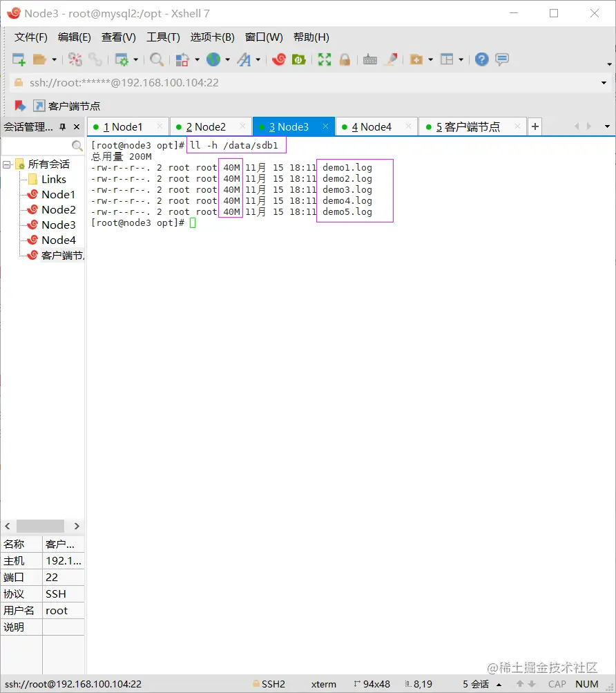Viewport: 616px width, 693px height.
Task: Select Node3 in session tree
Action: pyautogui.click(x=58, y=225)
